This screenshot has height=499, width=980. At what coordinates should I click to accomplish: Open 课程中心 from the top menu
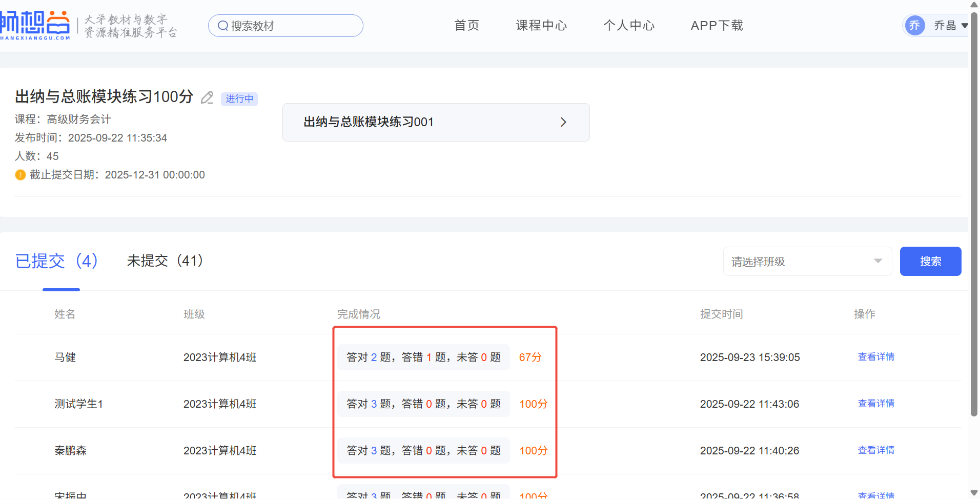point(541,25)
